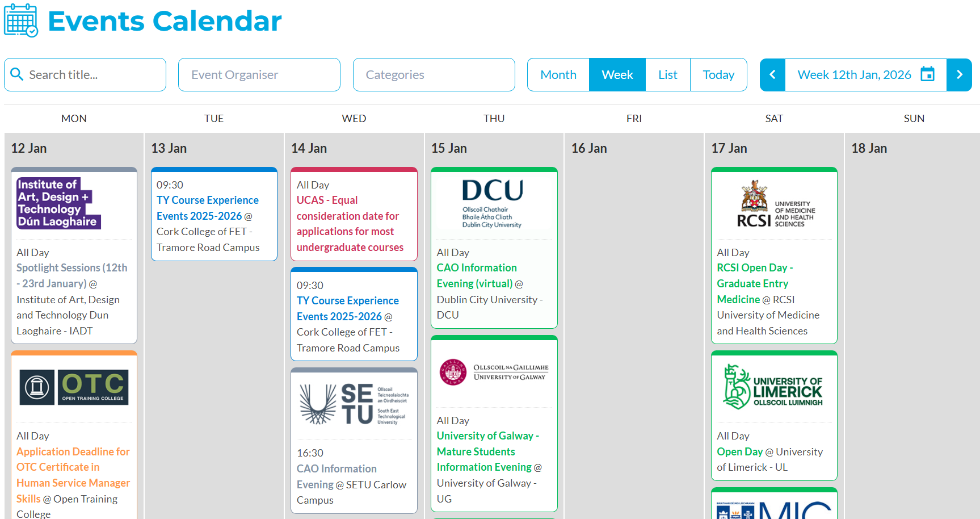Open the Categories dropdown
The height and width of the screenshot is (519, 980).
point(434,74)
